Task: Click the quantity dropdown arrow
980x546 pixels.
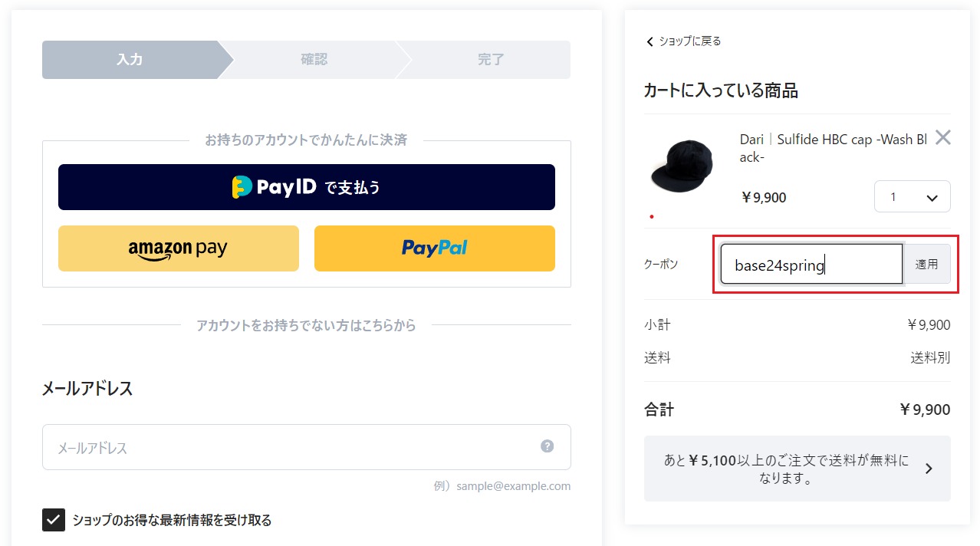Action: pos(932,198)
